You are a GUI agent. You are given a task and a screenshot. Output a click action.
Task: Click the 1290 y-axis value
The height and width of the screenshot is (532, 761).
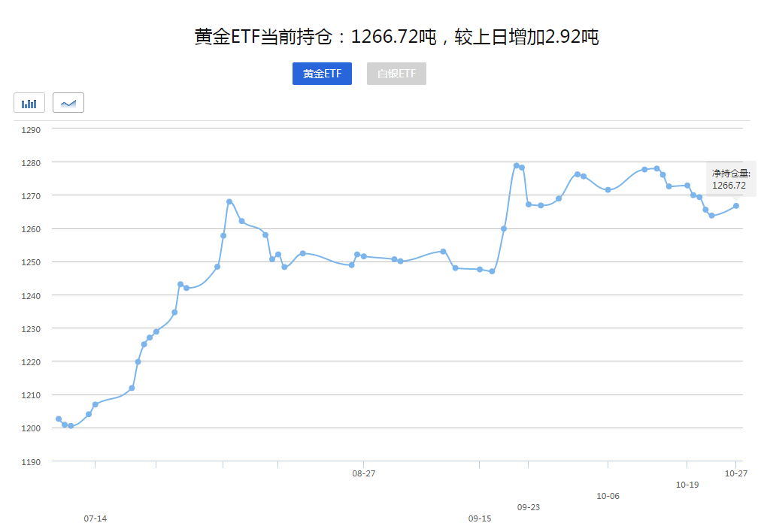point(31,130)
